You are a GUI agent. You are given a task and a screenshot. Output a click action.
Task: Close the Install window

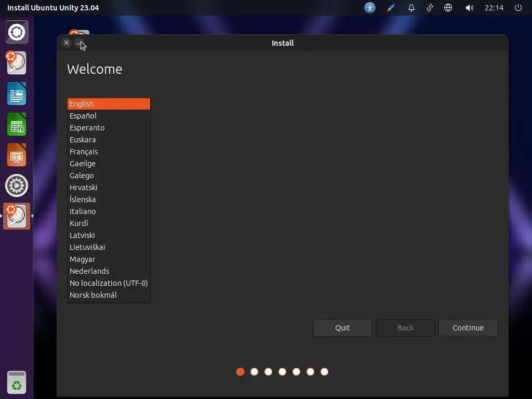click(x=66, y=43)
